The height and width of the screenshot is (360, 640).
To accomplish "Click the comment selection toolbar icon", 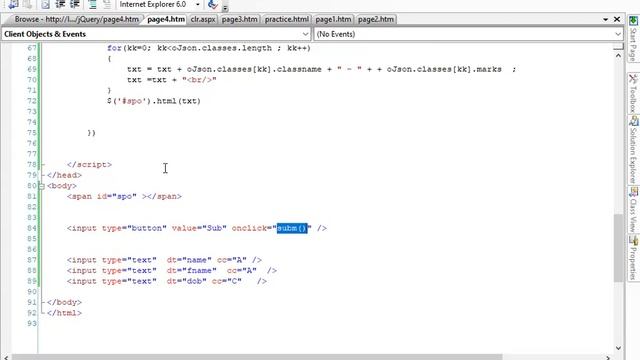I will (x=93, y=4).
